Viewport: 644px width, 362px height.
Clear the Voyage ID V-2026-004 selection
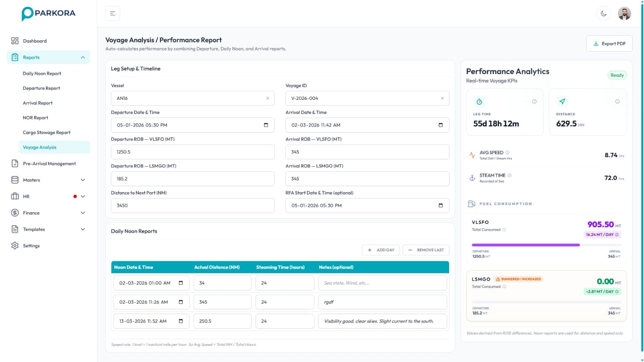pyautogui.click(x=442, y=98)
